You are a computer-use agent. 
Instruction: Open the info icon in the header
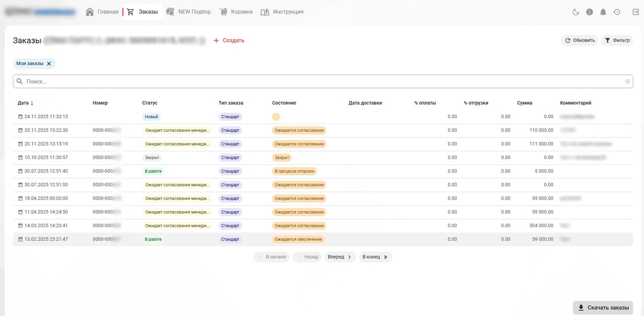coord(590,12)
